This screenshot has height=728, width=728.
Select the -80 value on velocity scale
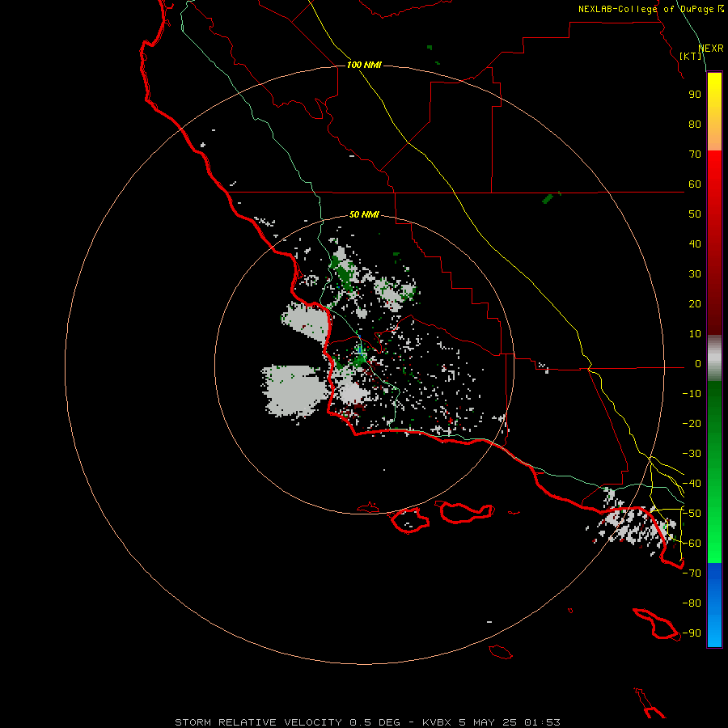click(692, 603)
